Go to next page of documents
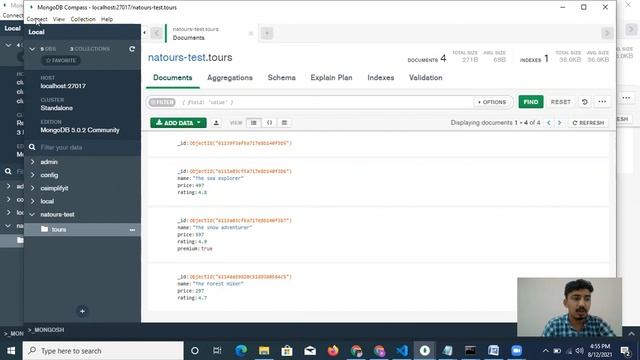This screenshot has width=640, height=360. (560, 123)
